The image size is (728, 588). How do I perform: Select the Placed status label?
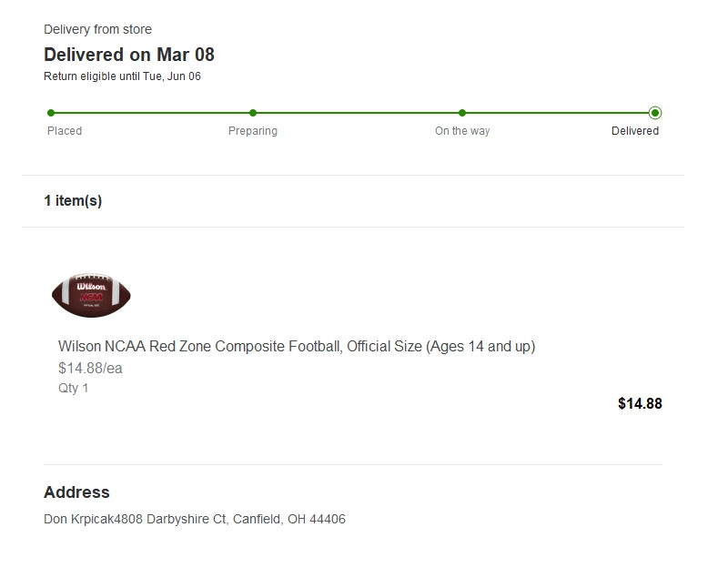coord(65,131)
